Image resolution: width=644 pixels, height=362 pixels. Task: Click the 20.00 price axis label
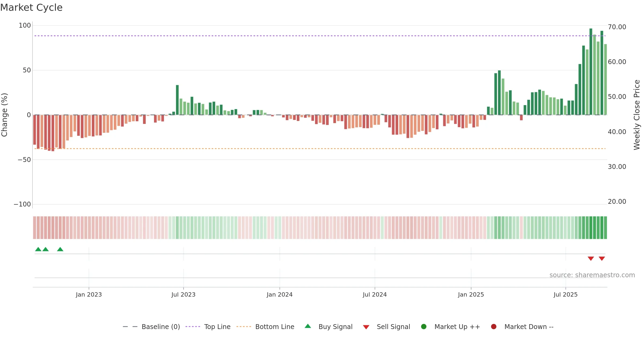tap(617, 202)
